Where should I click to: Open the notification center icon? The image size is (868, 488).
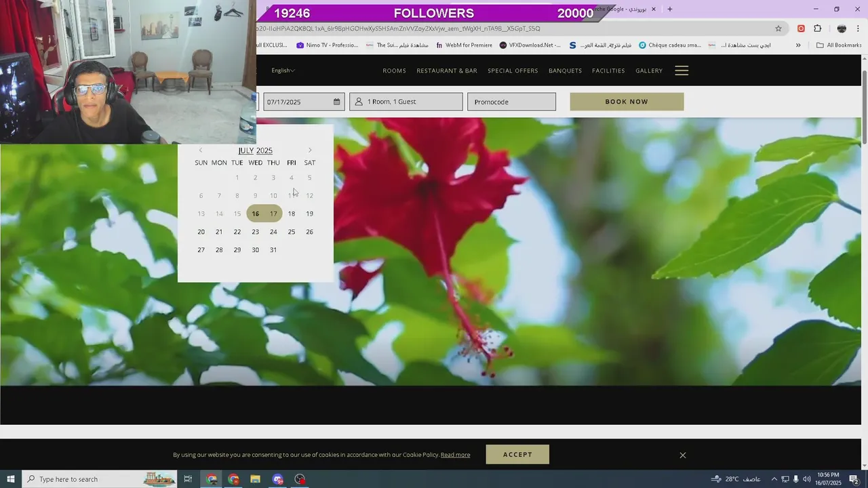tap(854, 479)
